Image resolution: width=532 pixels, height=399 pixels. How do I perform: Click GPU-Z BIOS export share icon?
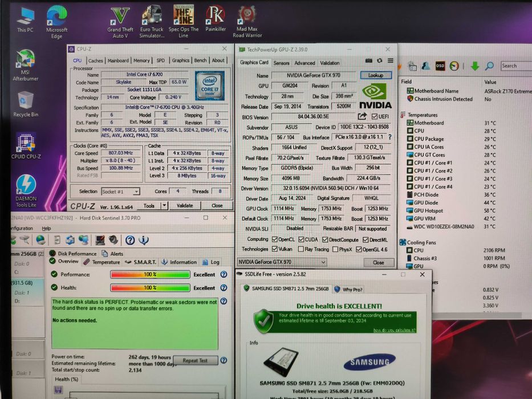coord(362,116)
